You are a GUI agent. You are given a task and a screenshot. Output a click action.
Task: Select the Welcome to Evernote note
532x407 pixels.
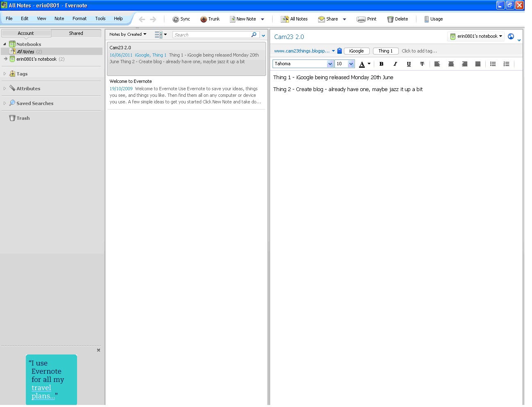(x=186, y=92)
